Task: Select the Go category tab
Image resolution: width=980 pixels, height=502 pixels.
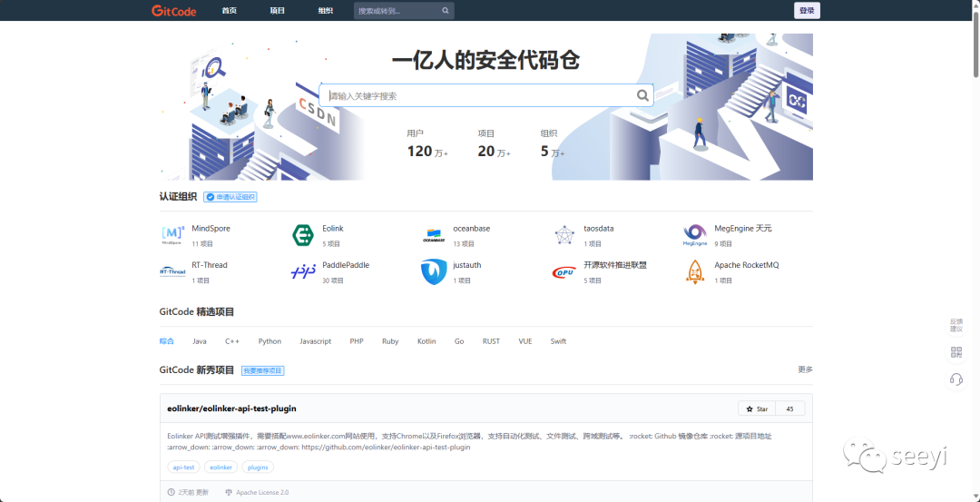Action: [x=459, y=341]
